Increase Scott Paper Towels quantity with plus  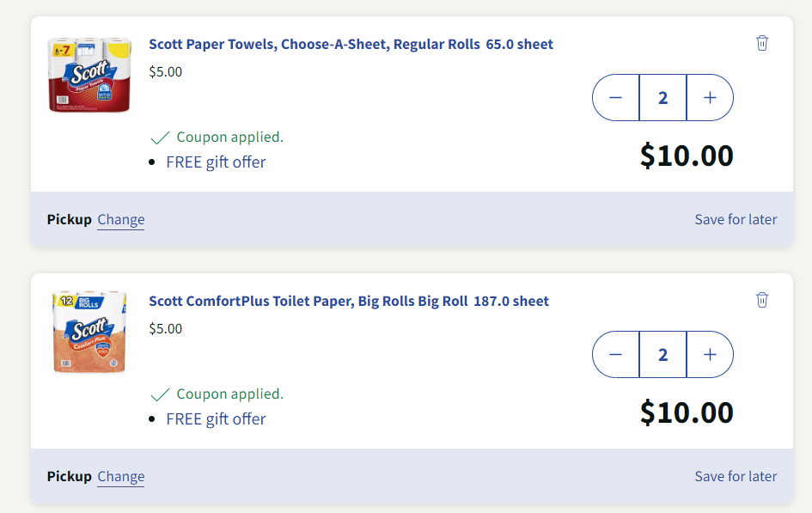710,98
